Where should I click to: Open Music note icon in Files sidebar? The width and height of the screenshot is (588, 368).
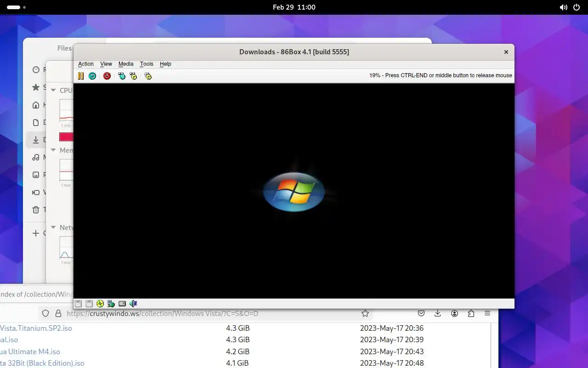coord(36,157)
